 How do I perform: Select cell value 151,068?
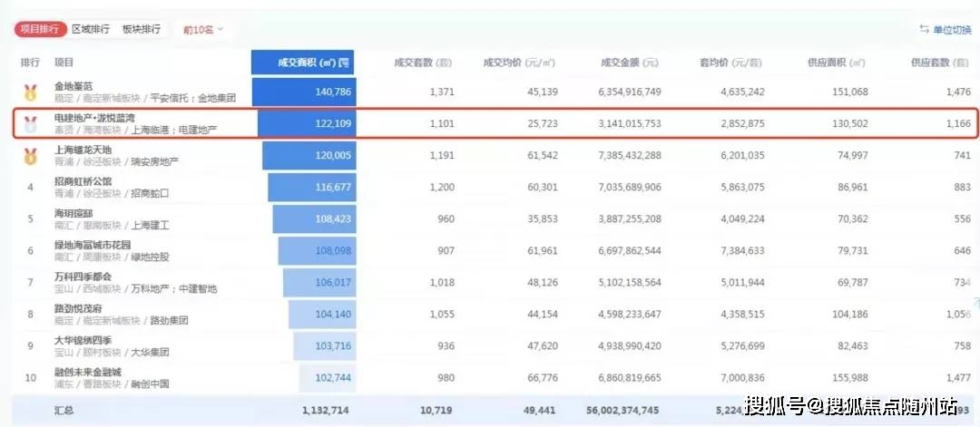click(850, 92)
